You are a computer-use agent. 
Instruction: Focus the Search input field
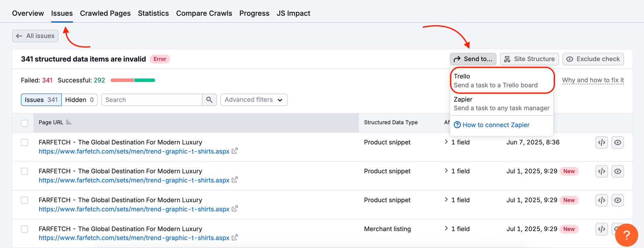[x=152, y=100]
